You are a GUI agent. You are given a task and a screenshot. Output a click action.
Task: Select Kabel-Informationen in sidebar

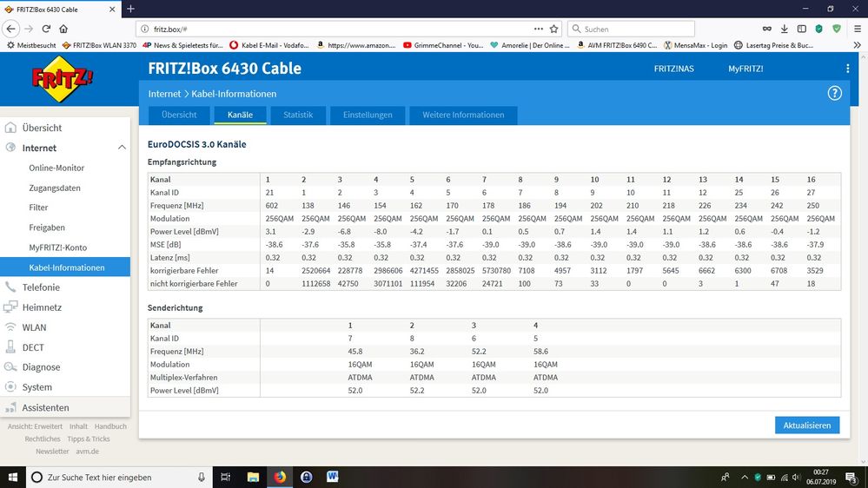pyautogui.click(x=65, y=267)
